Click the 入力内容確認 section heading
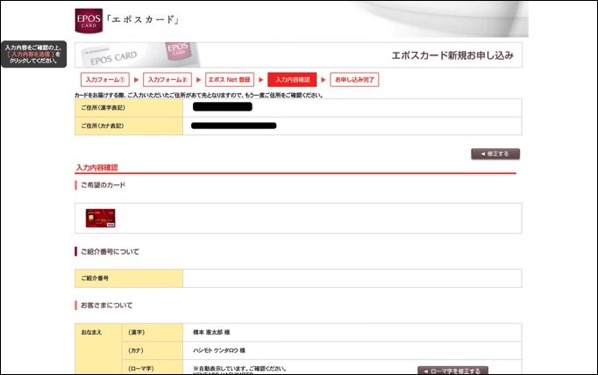The width and height of the screenshot is (598, 375). 97,167
